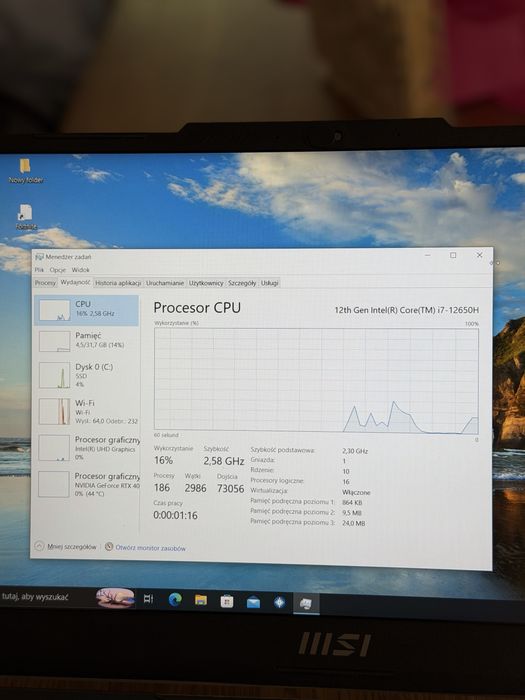The height and width of the screenshot is (700, 525).
Task: Click the Task Manager title bar icon
Action: (39, 257)
